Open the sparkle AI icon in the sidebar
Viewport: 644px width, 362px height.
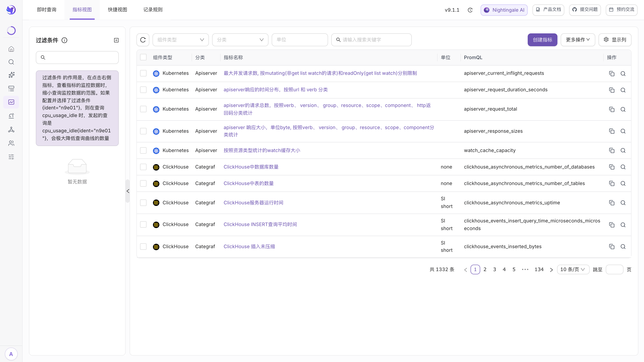click(x=11, y=75)
